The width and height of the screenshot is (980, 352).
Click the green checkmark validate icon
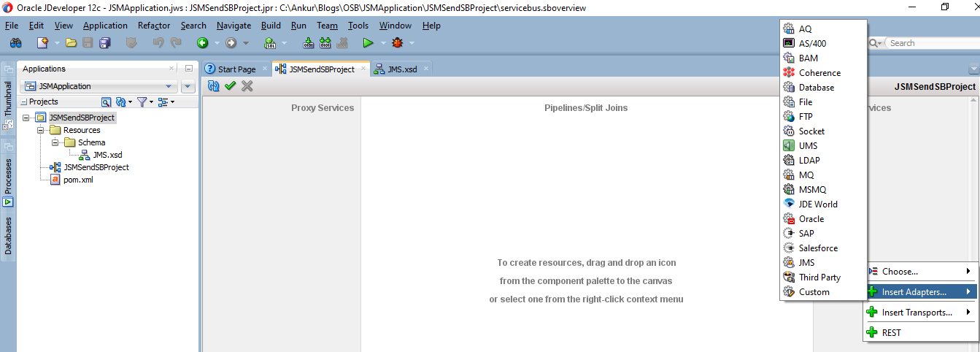(x=231, y=86)
